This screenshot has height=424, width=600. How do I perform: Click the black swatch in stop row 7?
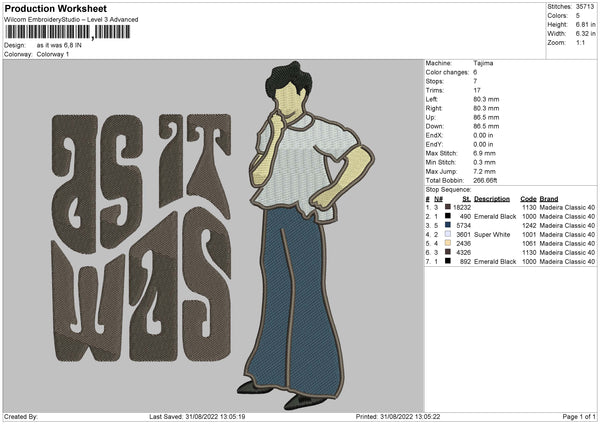click(448, 261)
